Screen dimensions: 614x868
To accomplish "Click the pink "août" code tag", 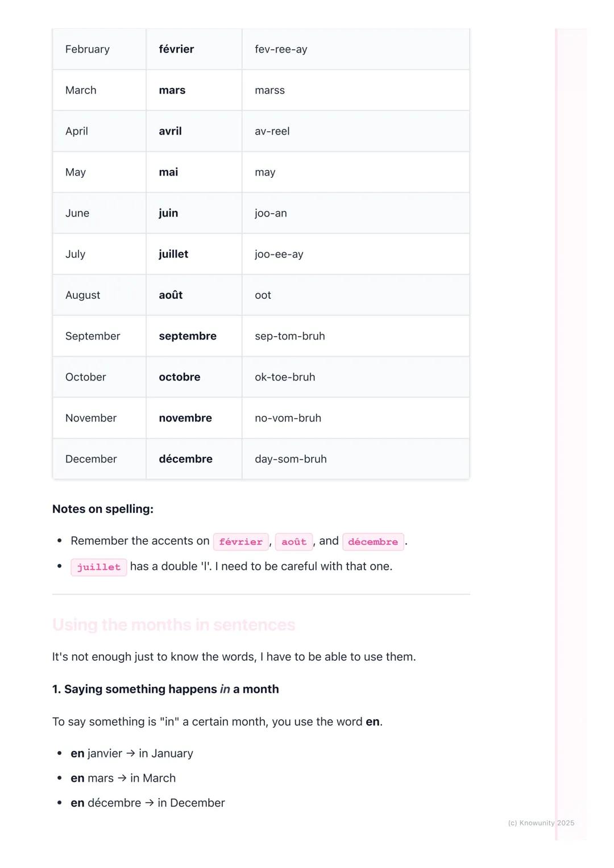I will [x=294, y=542].
